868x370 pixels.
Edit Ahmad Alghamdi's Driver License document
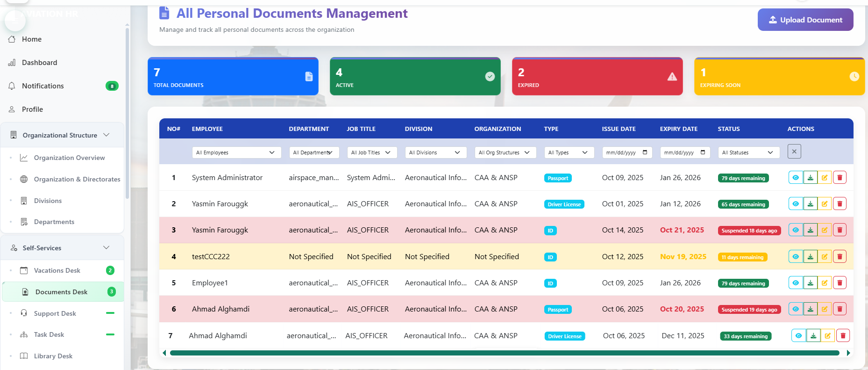(x=828, y=336)
